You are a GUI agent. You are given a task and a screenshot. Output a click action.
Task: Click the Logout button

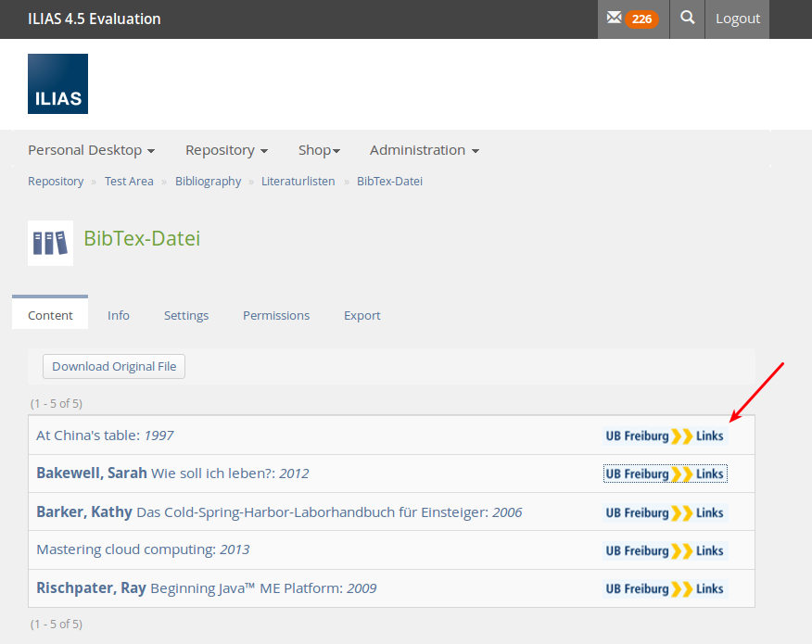pyautogui.click(x=738, y=19)
